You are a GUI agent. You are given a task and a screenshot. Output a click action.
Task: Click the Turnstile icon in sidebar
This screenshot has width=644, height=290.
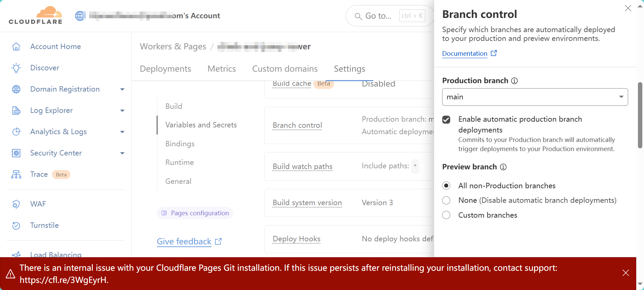(x=16, y=225)
